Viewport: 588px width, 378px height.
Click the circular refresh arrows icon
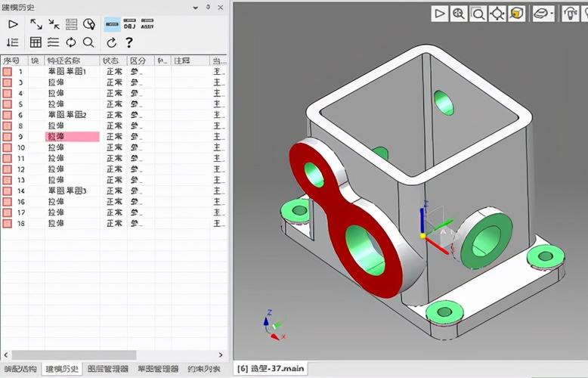71,42
